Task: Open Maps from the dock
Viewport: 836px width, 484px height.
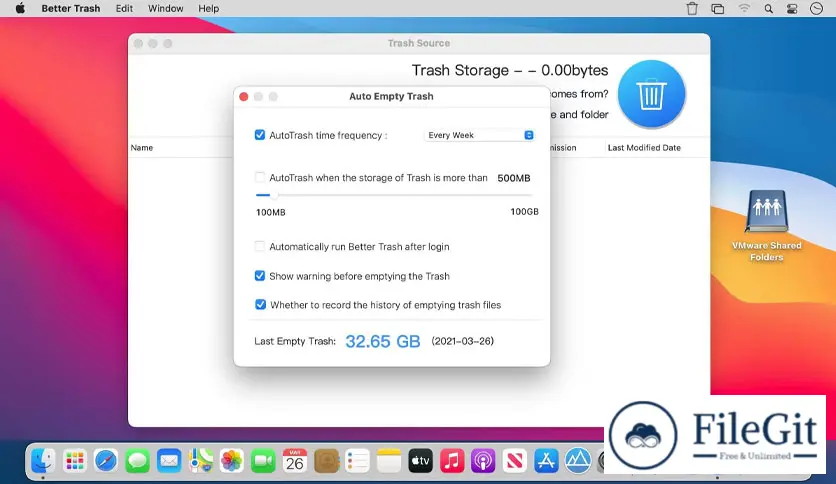Action: click(200, 461)
